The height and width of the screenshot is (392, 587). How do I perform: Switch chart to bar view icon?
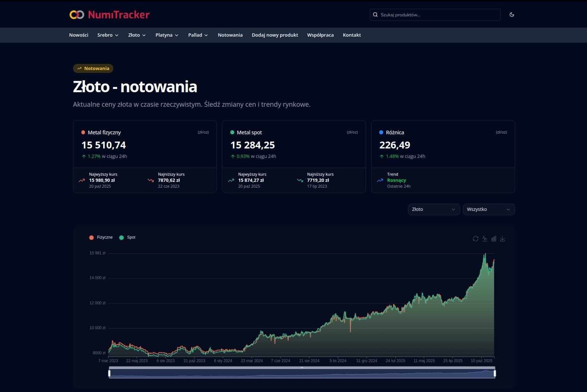[494, 239]
